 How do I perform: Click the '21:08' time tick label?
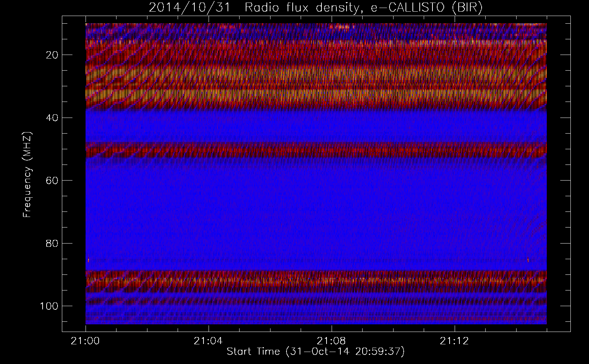tap(332, 341)
